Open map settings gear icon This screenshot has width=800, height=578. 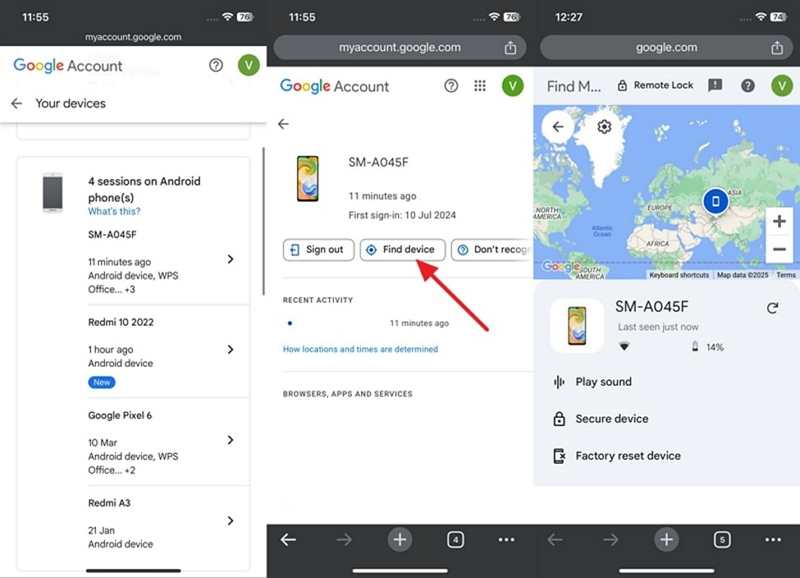point(604,127)
